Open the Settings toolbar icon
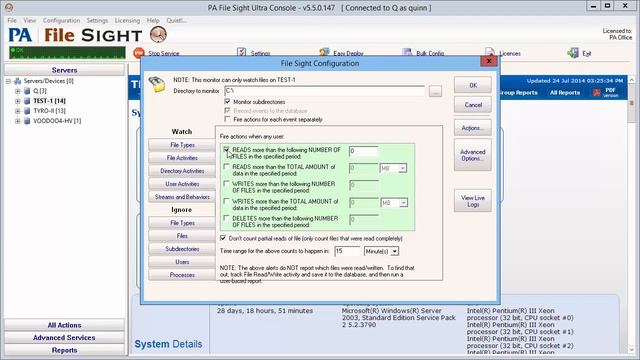The width and height of the screenshot is (640, 360). pos(241,52)
